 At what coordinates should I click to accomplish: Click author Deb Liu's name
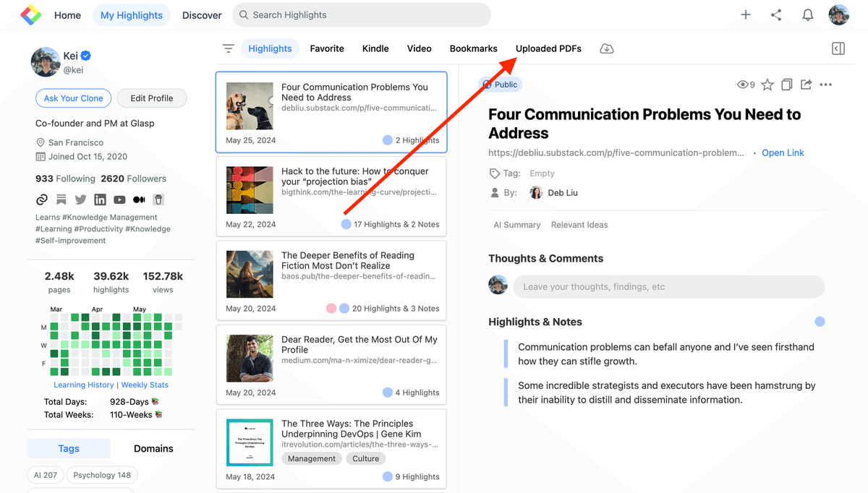tap(563, 193)
